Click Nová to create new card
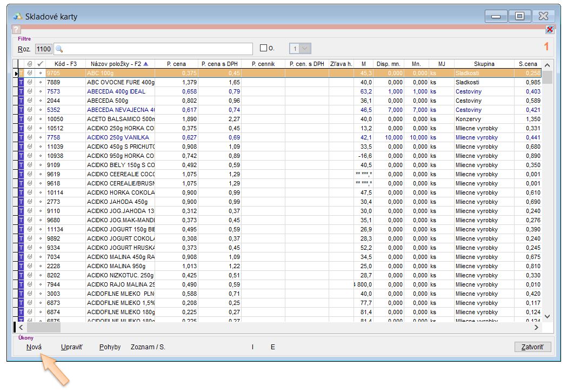The height and width of the screenshot is (392, 587). coord(34,347)
